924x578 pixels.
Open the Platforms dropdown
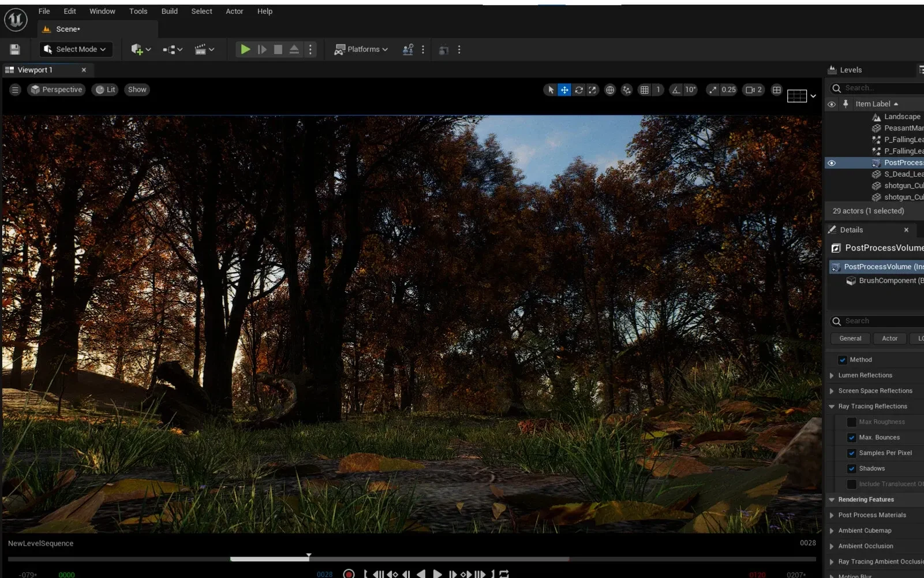(x=361, y=50)
